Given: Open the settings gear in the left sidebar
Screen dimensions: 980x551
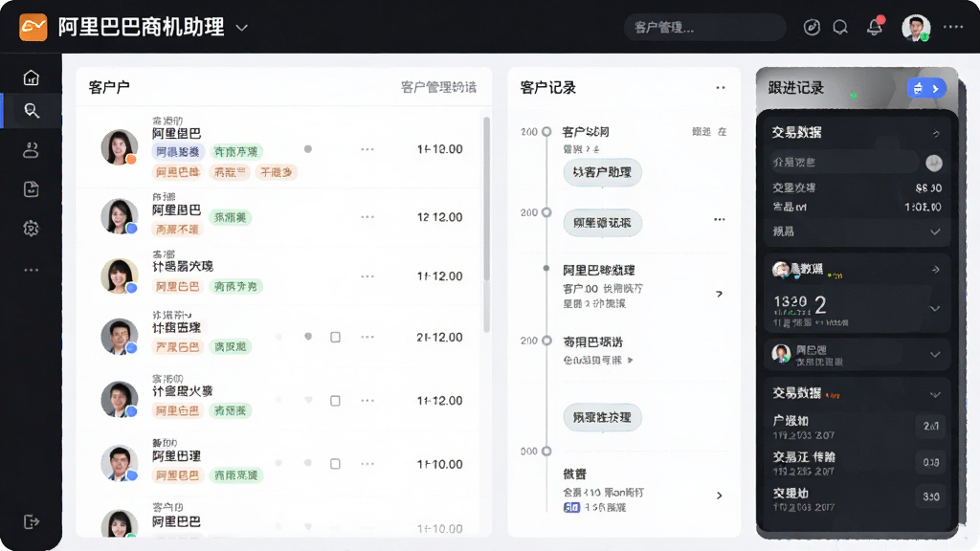Looking at the screenshot, I should (32, 229).
